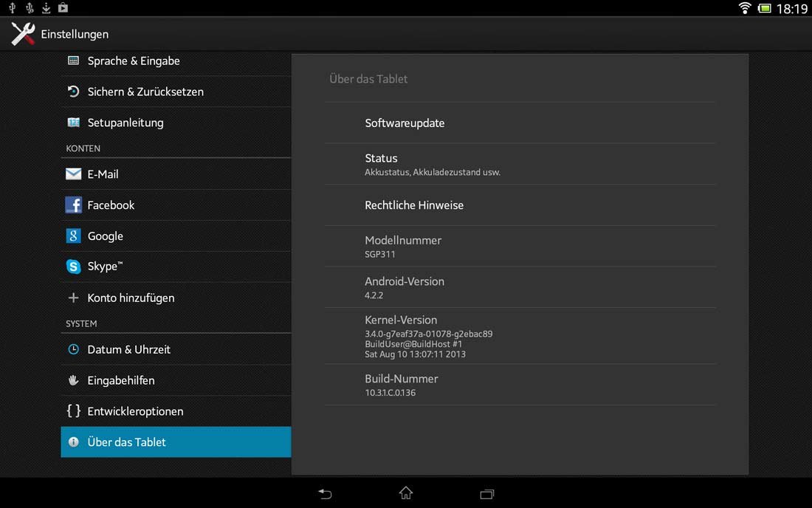Open Rechtliche Hinweise

(x=520, y=205)
